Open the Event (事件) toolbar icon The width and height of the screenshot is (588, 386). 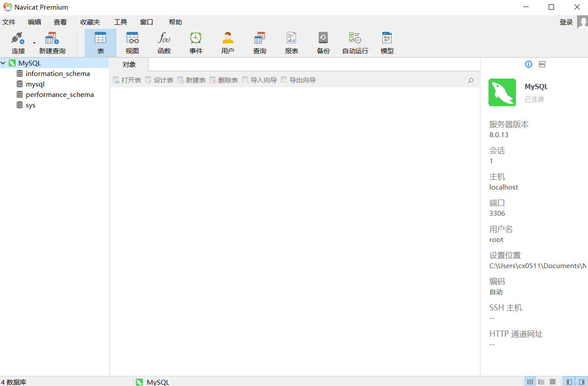point(196,43)
